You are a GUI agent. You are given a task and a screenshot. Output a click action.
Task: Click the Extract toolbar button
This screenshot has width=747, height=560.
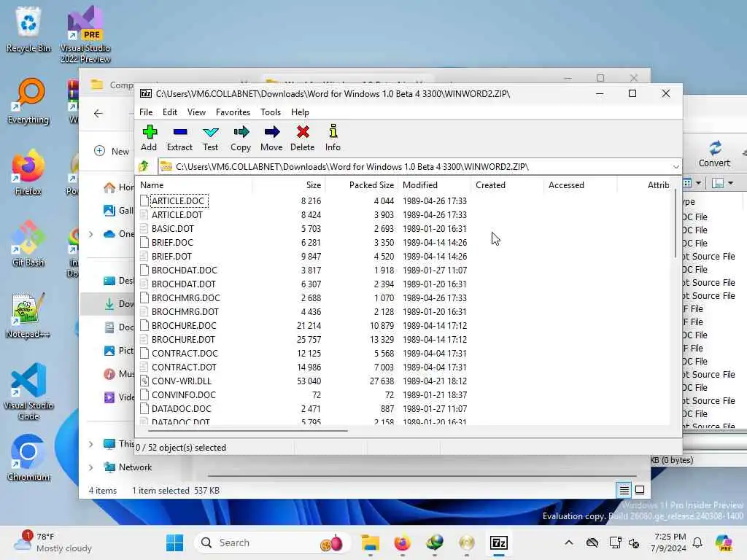click(179, 138)
